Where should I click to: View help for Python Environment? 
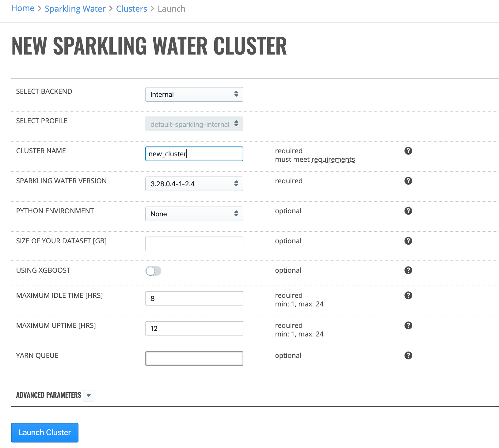pos(408,211)
